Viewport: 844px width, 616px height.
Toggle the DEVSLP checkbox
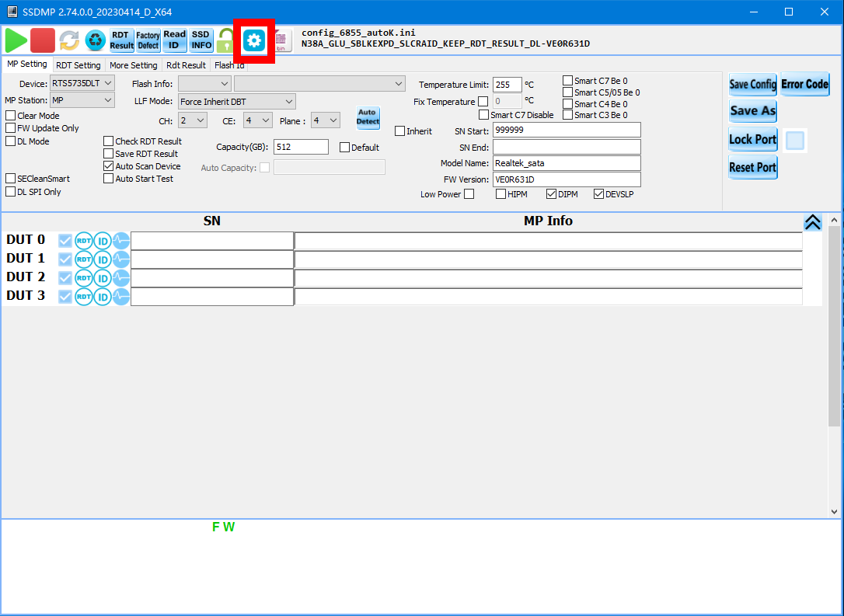[x=599, y=194]
